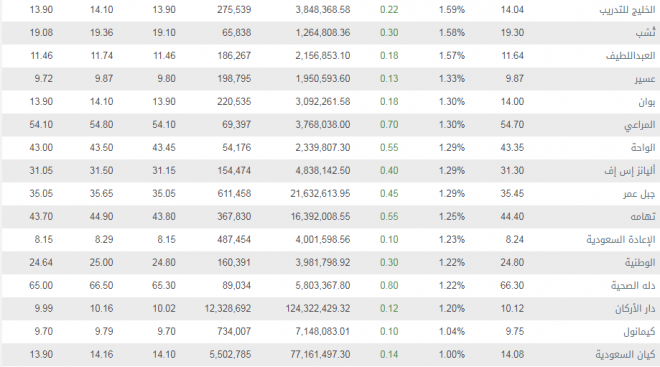
Task: Select the تهامه company name
Action: (x=643, y=216)
